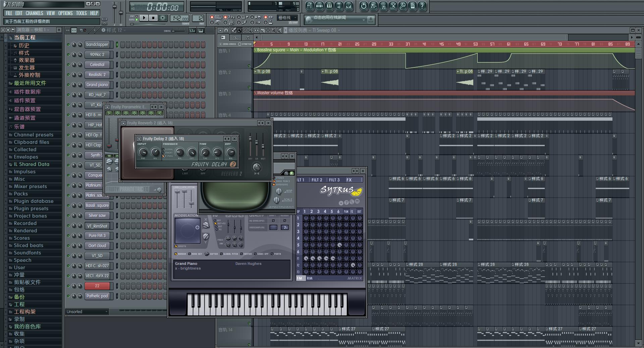Click the render to audio file icon

383,6
